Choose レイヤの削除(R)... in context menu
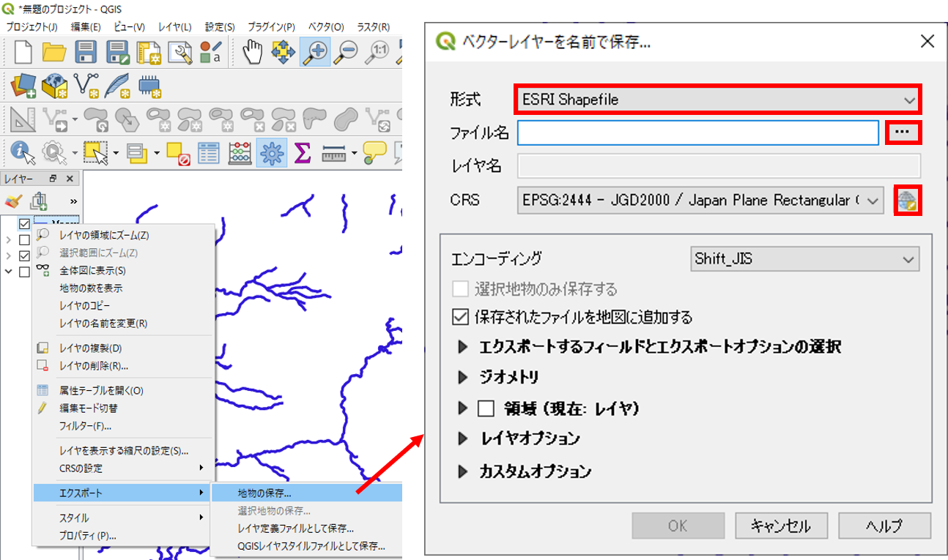 pyautogui.click(x=94, y=365)
